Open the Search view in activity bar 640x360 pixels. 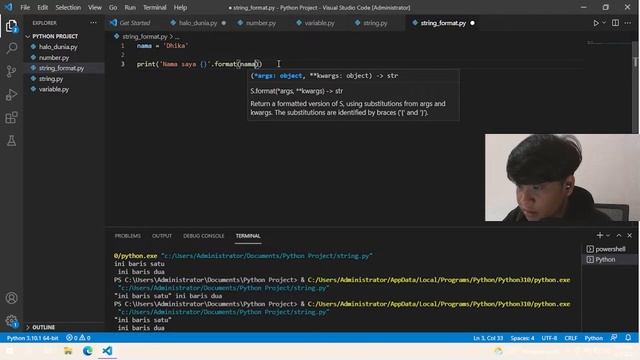[11, 48]
